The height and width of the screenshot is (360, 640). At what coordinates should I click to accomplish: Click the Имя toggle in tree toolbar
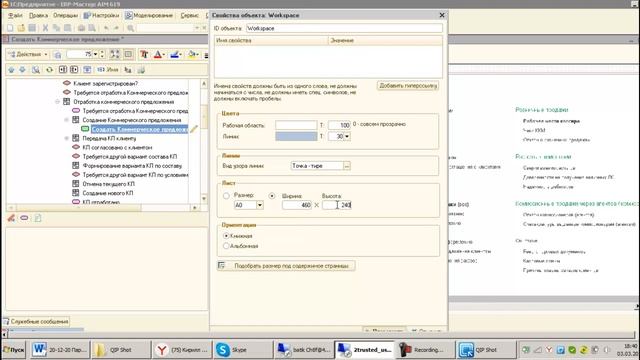click(x=108, y=70)
